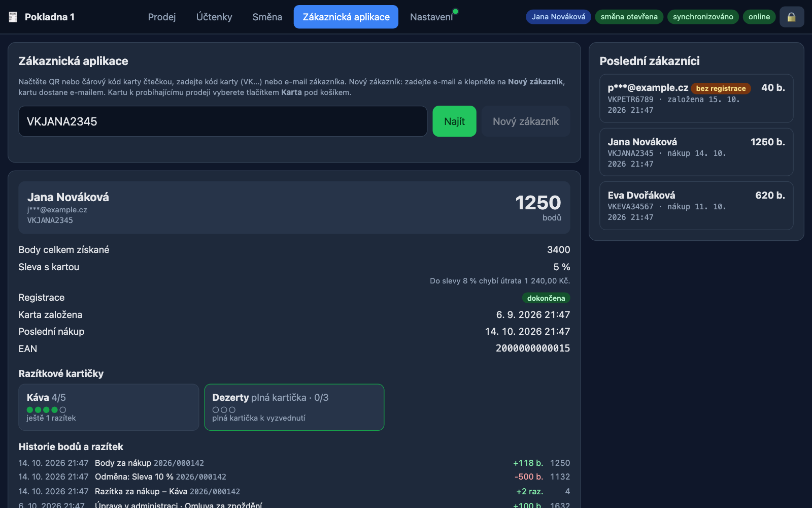This screenshot has width=812, height=508.
Task: Click the Do slevy 8 % hint text
Action: pyautogui.click(x=500, y=281)
